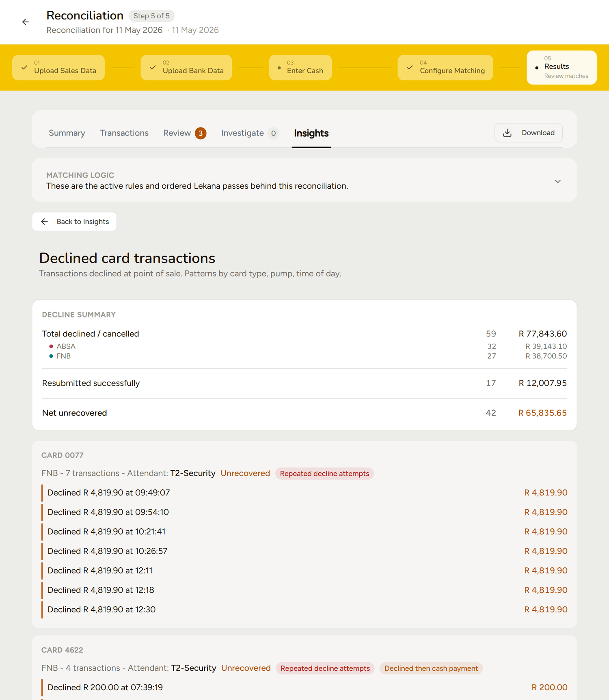This screenshot has height=700, width=609.
Task: Click the T2-Security attendant on Card 0077
Action: pos(193,473)
